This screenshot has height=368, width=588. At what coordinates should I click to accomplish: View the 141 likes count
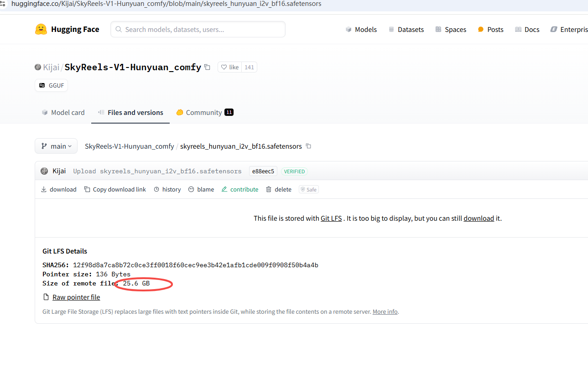tap(249, 67)
